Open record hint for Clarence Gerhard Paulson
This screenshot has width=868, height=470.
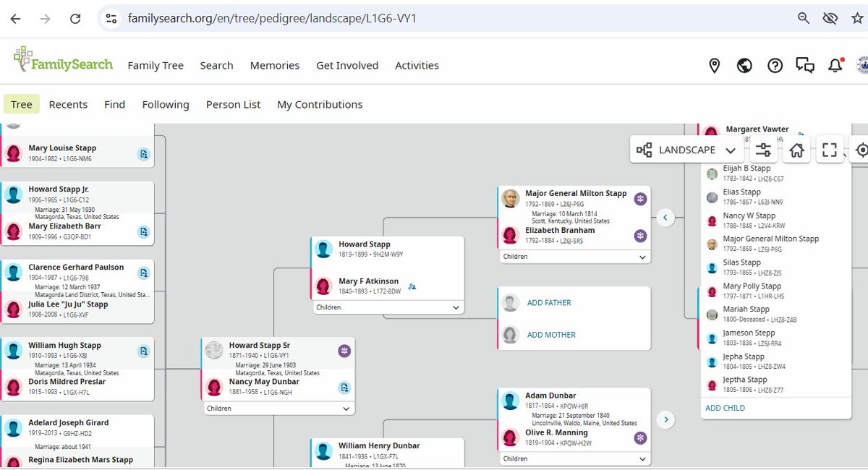[x=144, y=273]
